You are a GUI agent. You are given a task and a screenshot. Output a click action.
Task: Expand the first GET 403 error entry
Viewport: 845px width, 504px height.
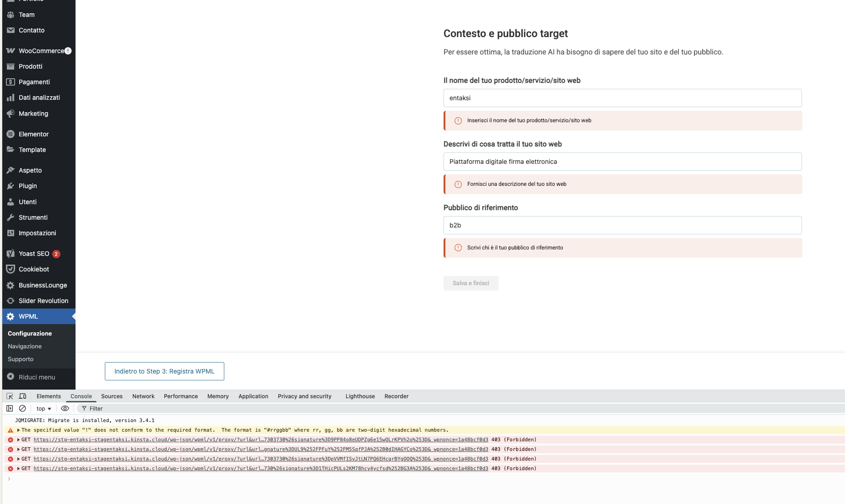pos(18,439)
